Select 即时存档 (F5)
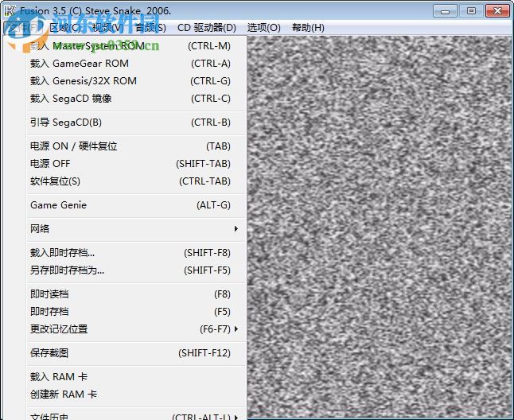Screen dimensions: 514x420 [136, 311]
